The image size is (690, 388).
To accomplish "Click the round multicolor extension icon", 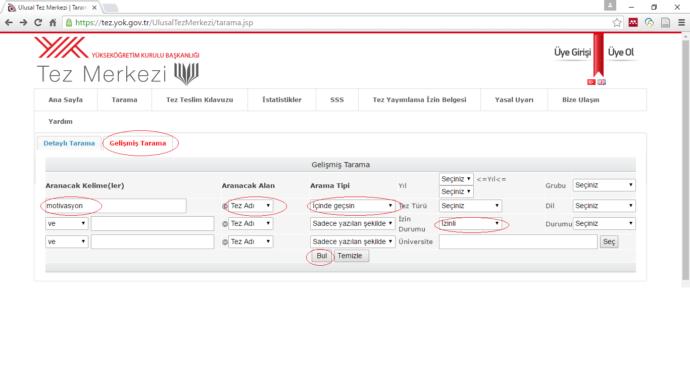I will coord(649,22).
